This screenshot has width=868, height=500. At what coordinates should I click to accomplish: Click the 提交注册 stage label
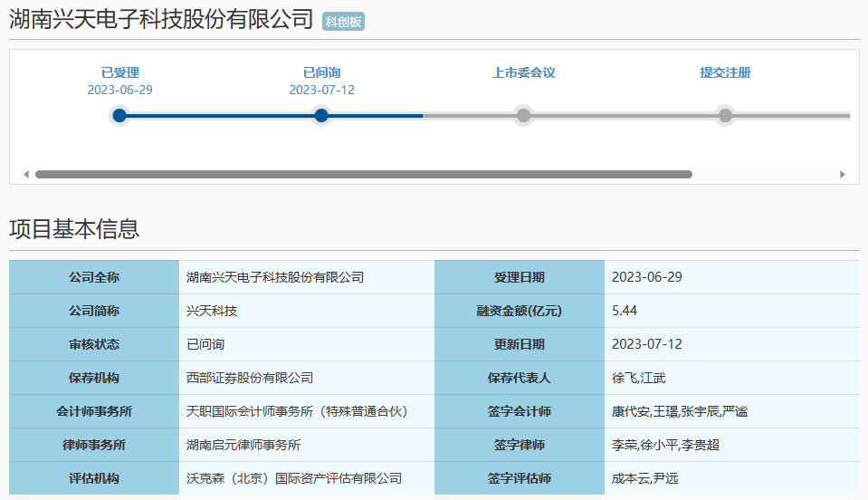(x=725, y=72)
